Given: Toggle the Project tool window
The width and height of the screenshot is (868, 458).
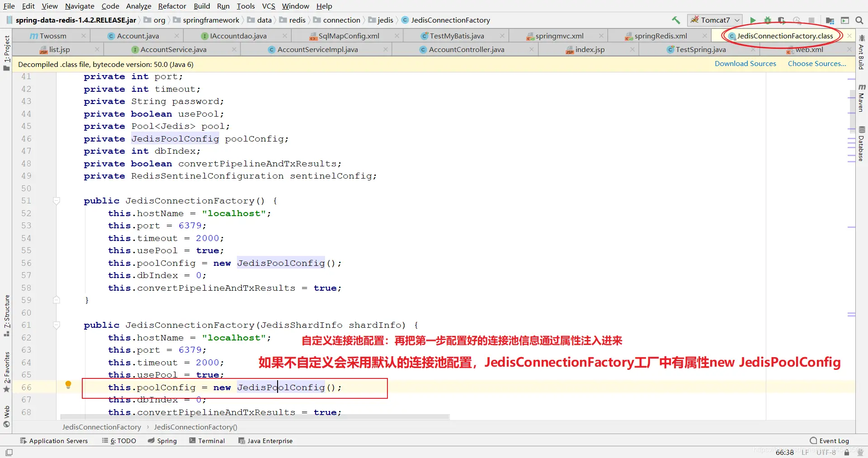Looking at the screenshot, I should pyautogui.click(x=6, y=52).
